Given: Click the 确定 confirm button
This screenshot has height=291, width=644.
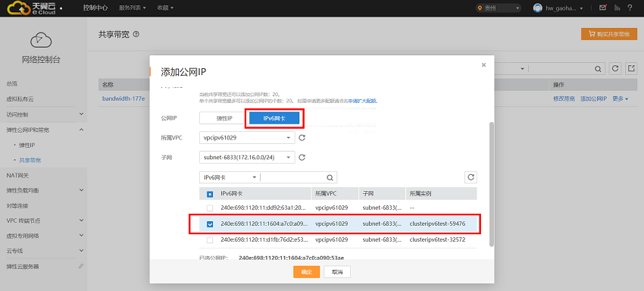Looking at the screenshot, I should coord(306,272).
